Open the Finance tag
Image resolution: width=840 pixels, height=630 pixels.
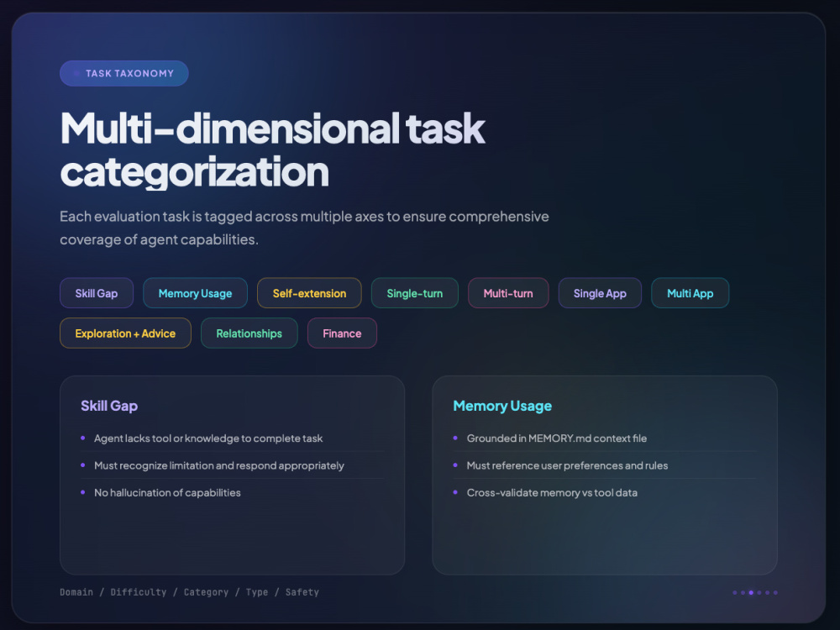tap(342, 333)
